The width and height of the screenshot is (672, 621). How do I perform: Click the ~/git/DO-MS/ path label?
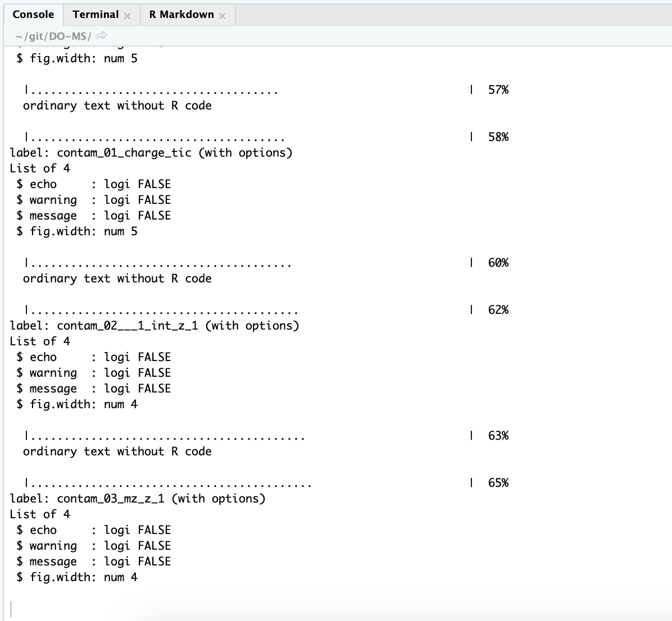[x=53, y=36]
